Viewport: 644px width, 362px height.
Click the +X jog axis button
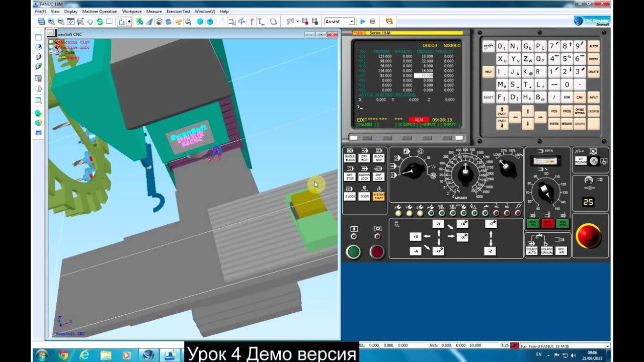pos(415,236)
